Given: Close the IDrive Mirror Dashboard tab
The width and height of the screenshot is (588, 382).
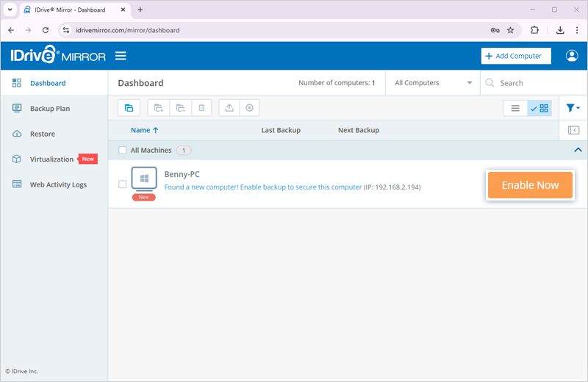Looking at the screenshot, I should pos(123,10).
